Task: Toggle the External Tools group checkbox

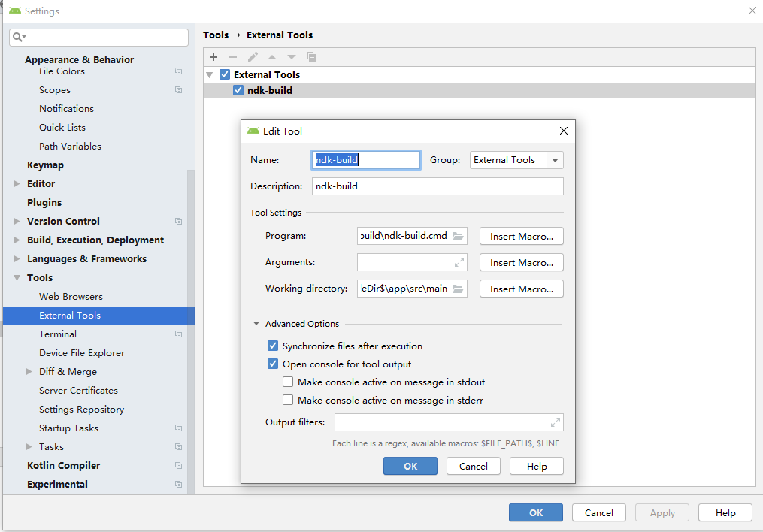Action: coord(225,74)
